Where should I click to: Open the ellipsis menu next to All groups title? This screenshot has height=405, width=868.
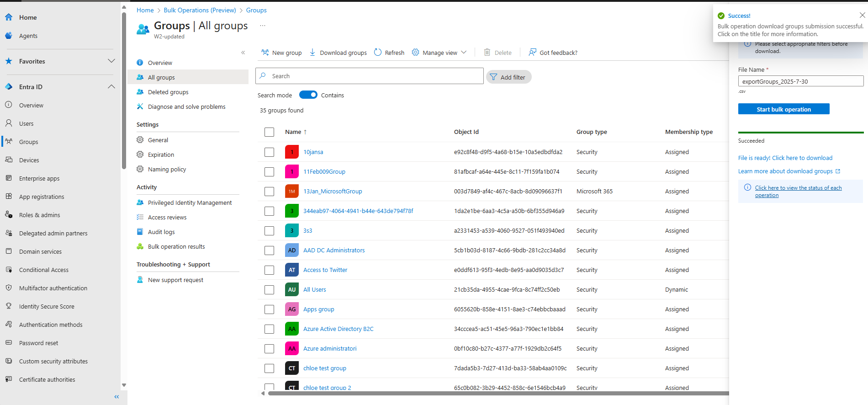[x=263, y=26]
